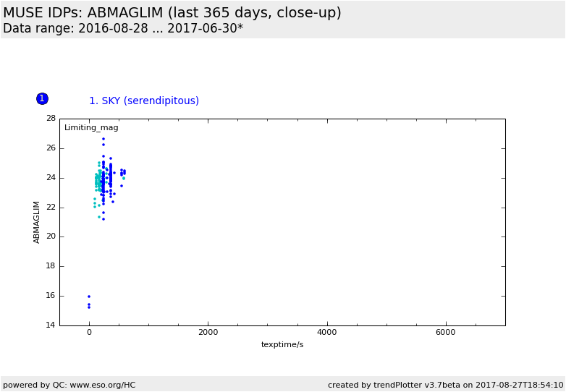Click the created by trendPlotter v3.7beta text
The height and width of the screenshot is (392, 566).
pos(445,385)
